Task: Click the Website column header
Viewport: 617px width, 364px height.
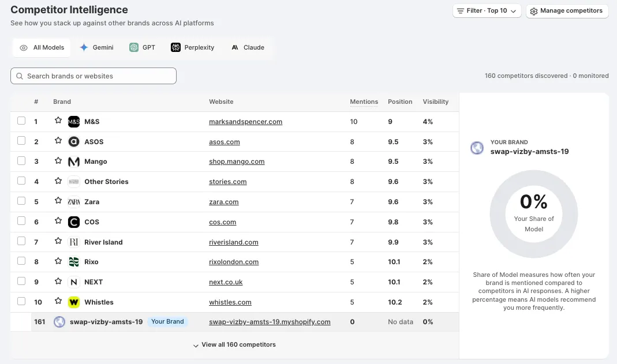Action: tap(221, 102)
